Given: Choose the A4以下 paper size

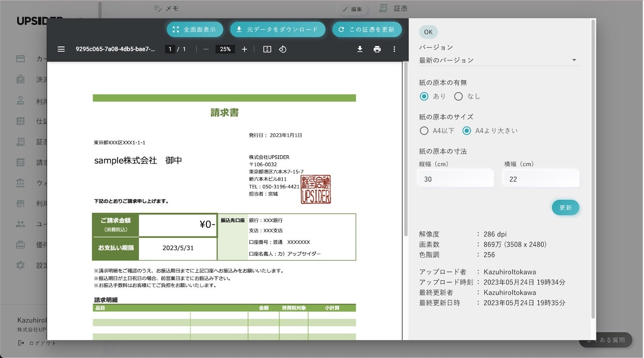Looking at the screenshot, I should coord(424,131).
